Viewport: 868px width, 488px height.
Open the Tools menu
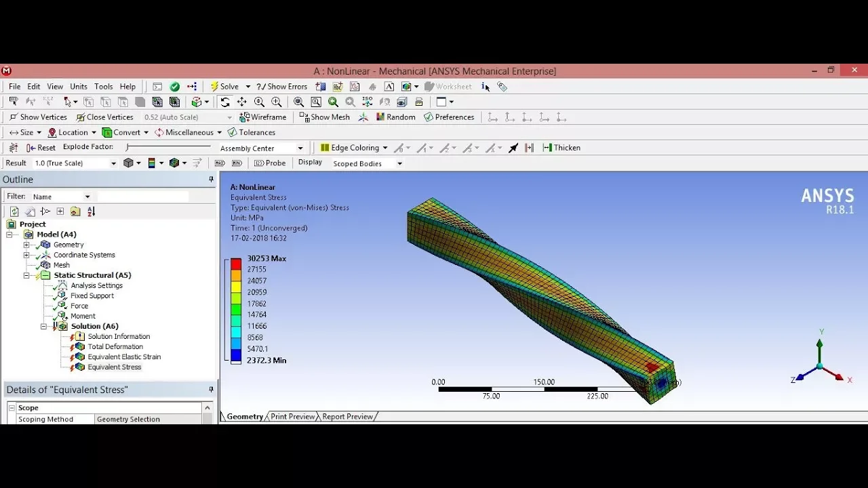104,87
